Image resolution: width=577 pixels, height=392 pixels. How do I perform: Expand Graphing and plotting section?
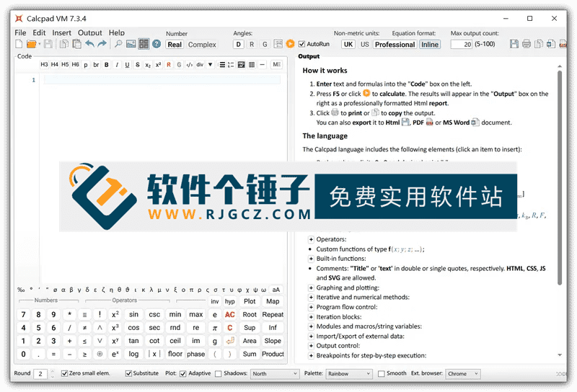(x=311, y=288)
